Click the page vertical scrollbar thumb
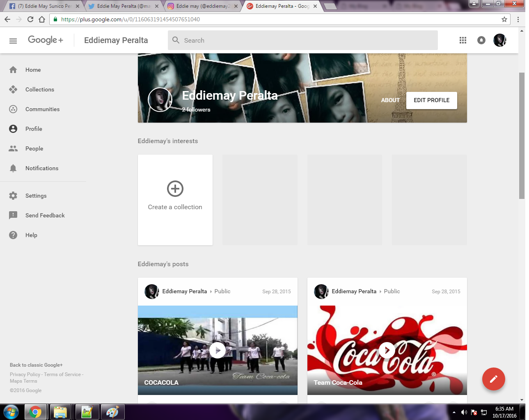The image size is (529, 420). click(x=522, y=136)
